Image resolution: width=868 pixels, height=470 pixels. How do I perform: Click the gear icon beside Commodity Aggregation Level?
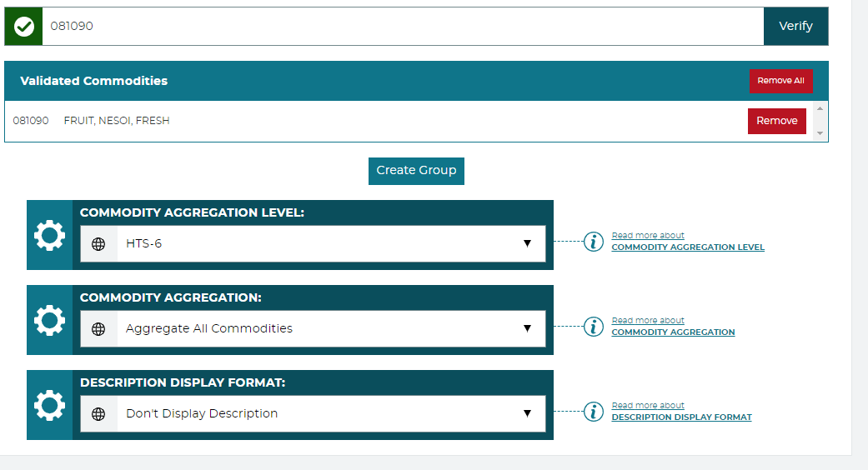50,235
